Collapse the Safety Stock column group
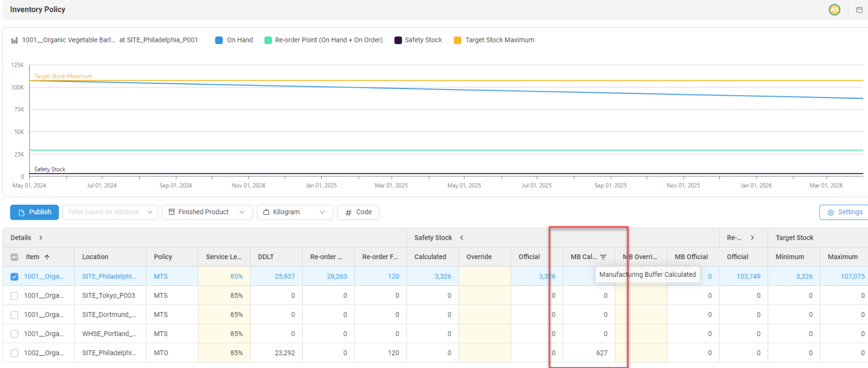 (x=462, y=238)
